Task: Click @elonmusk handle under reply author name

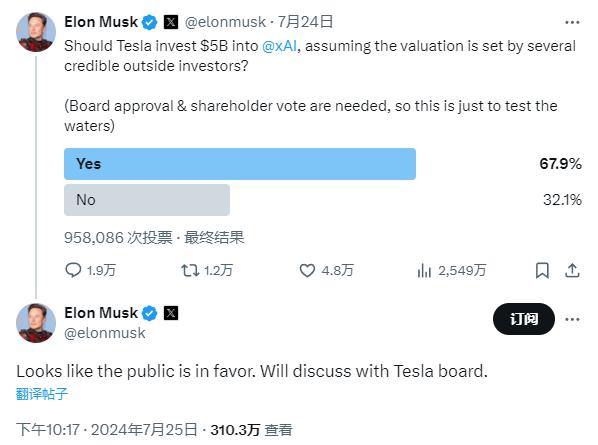Action: point(104,333)
